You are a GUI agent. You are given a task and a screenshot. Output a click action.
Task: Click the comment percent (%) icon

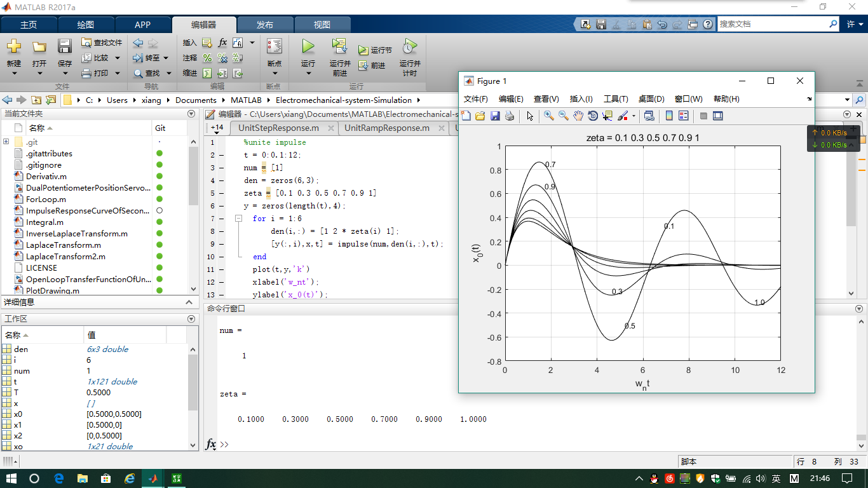click(207, 58)
